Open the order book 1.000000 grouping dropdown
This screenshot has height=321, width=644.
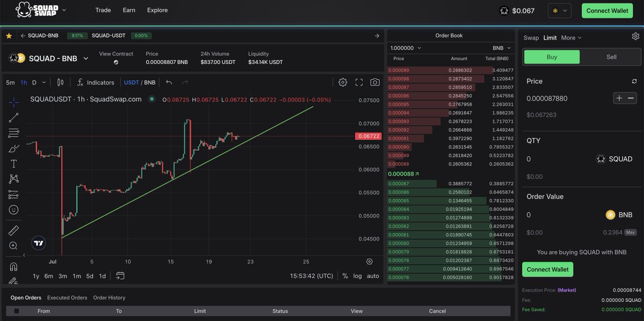(406, 48)
